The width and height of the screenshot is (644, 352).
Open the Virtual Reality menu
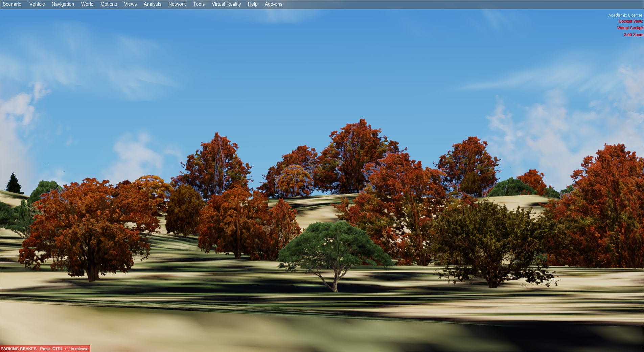click(226, 4)
